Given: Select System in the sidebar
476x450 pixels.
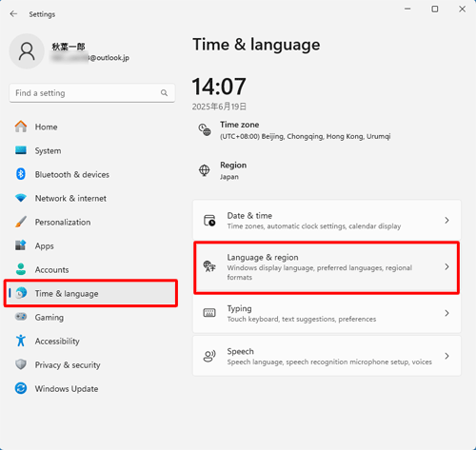Looking at the screenshot, I should click(x=48, y=150).
